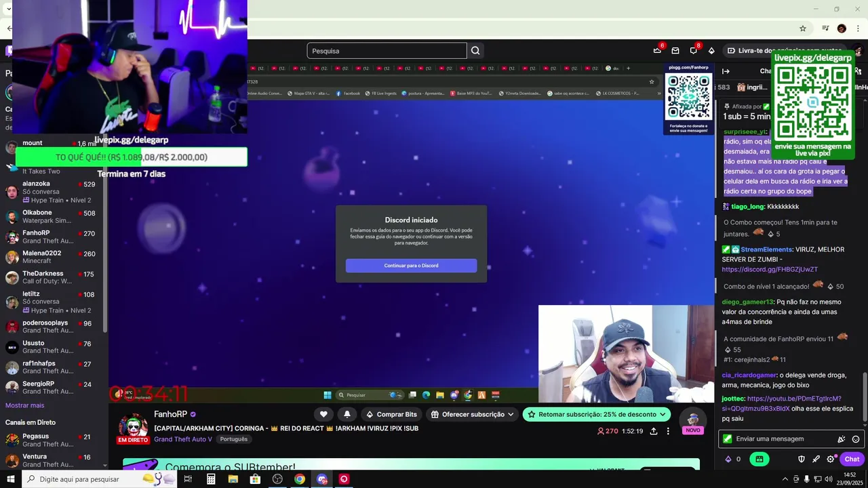Click the NOVO avatar badge icon
This screenshot has width=868, height=488.
[693, 421]
